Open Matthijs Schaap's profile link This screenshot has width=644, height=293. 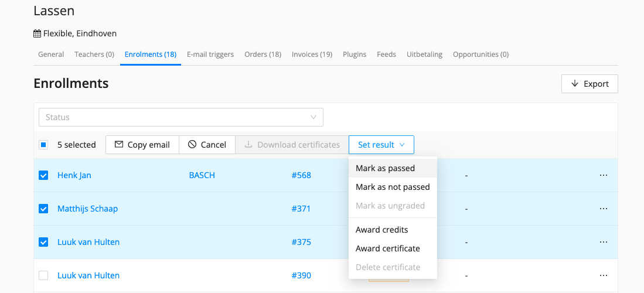[x=87, y=209]
